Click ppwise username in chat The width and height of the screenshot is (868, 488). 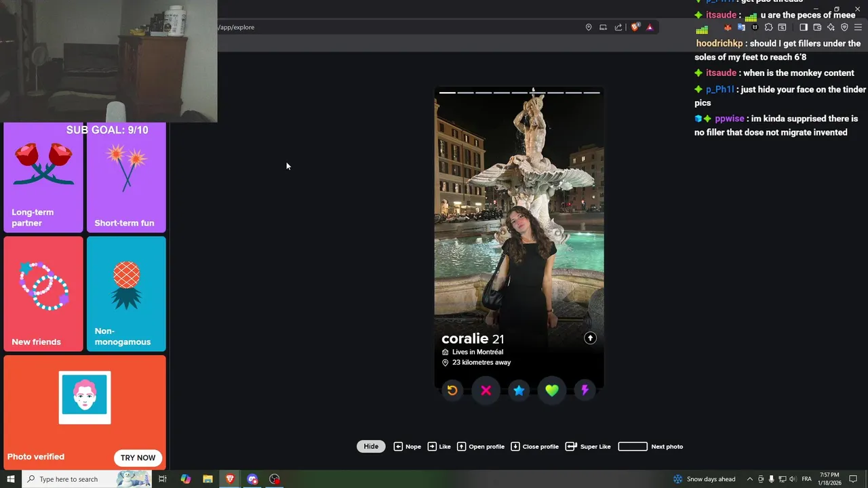point(730,119)
